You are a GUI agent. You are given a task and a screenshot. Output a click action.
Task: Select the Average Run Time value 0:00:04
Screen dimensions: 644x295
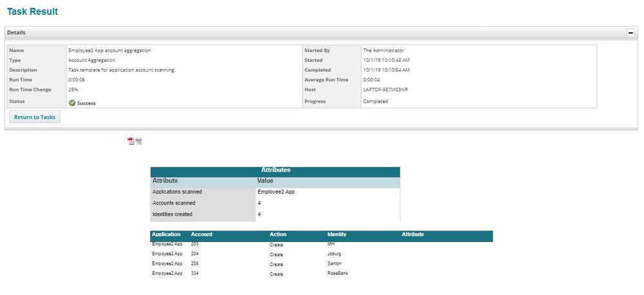tap(371, 80)
